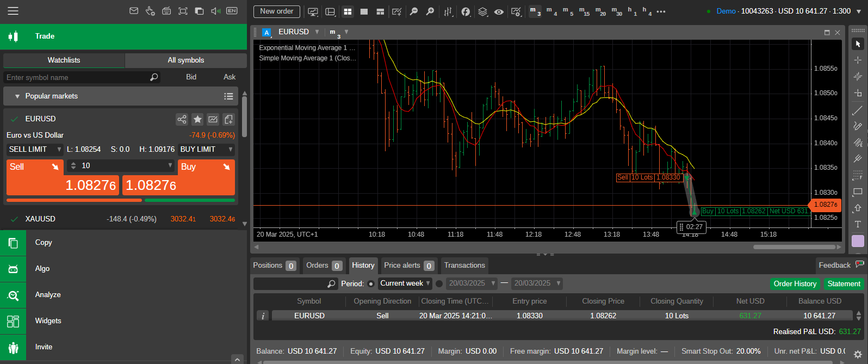Click the purple drawing color swatch
The width and height of the screenshot is (868, 364).
858,241
